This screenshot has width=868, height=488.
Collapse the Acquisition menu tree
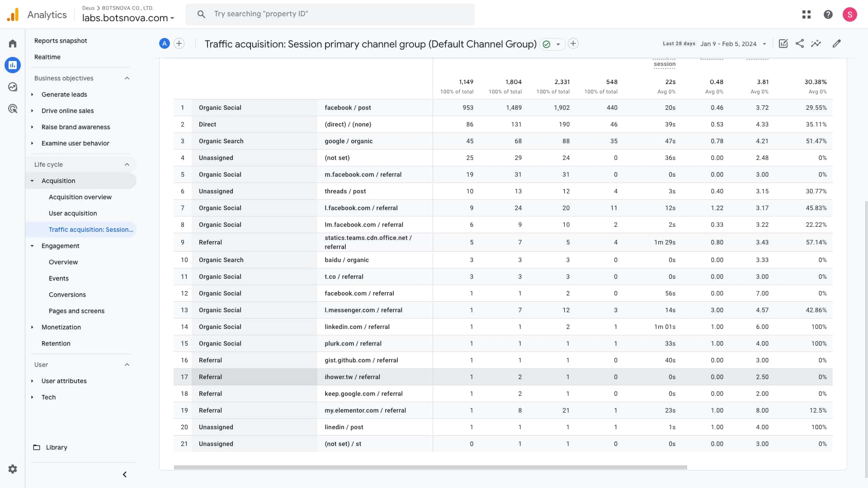point(32,180)
